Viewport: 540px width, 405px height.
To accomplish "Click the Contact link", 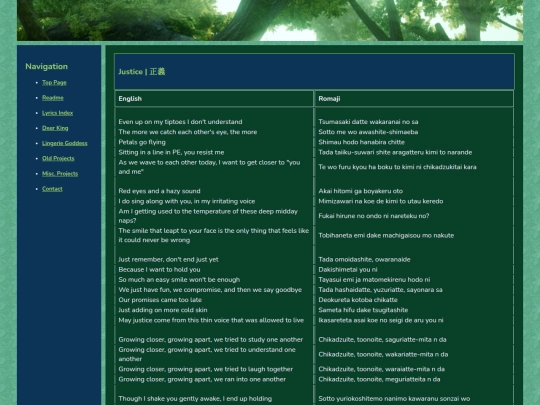I will coord(52,189).
